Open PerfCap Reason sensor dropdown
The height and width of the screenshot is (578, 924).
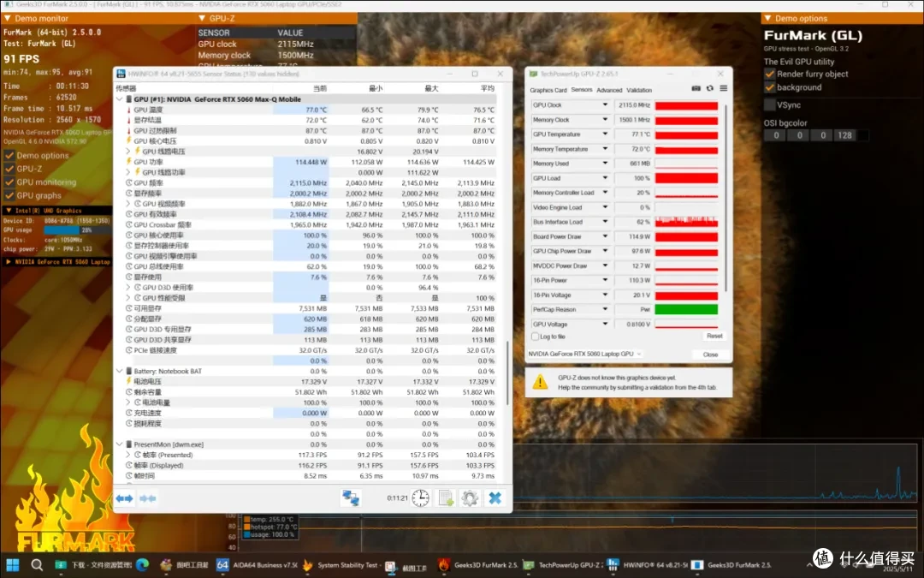tap(605, 310)
